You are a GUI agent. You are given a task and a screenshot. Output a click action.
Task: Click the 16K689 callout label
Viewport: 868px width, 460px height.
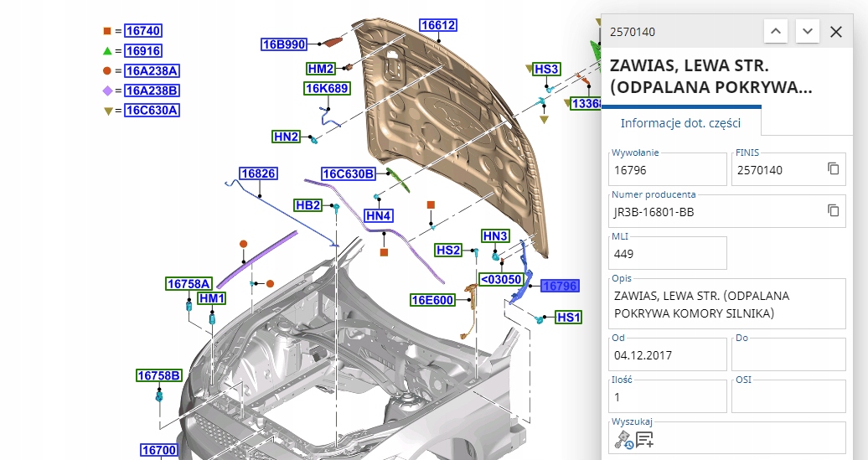tap(327, 88)
